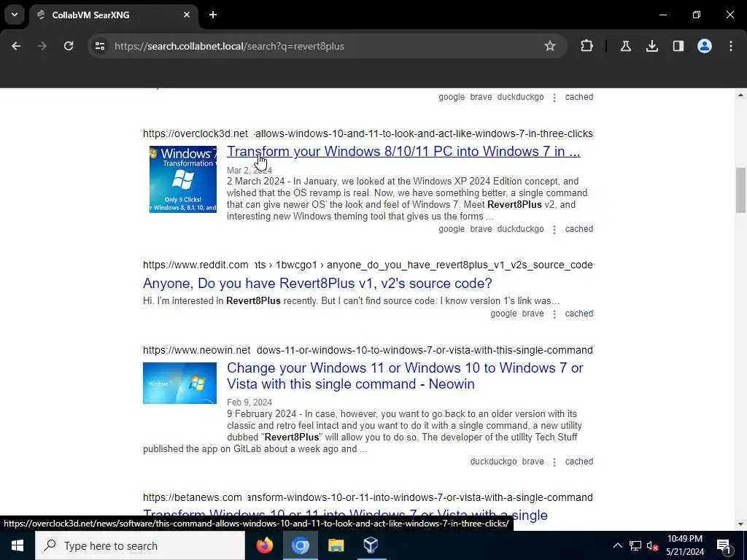Click the scrollbar down arrow

740,524
